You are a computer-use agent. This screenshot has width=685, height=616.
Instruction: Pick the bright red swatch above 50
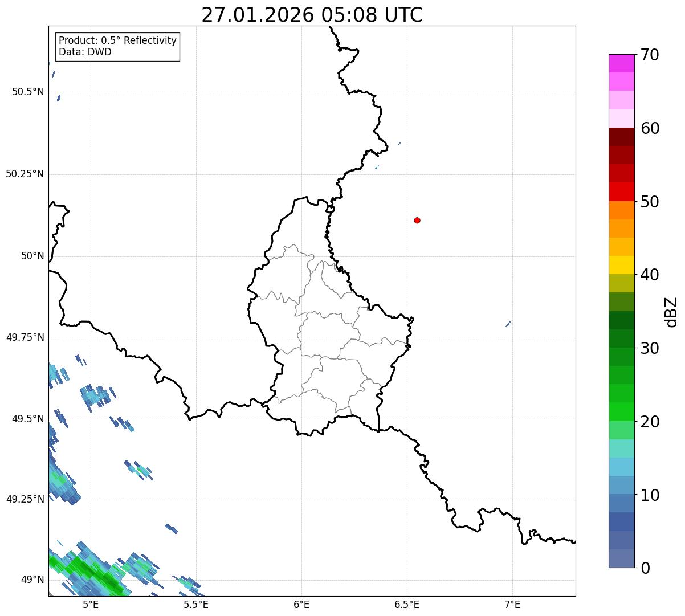point(621,192)
